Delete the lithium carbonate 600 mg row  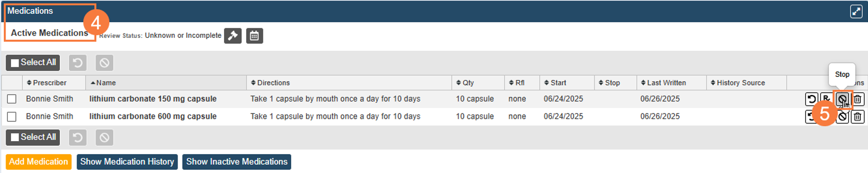[x=858, y=117]
